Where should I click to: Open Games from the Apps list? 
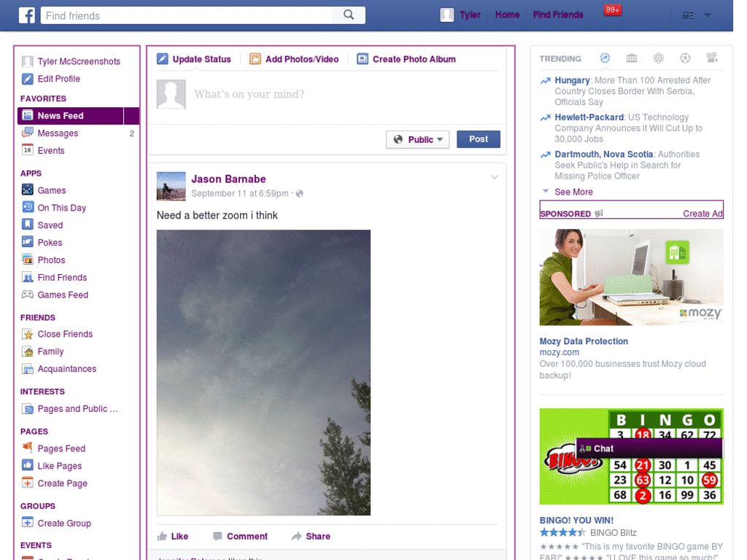(x=52, y=190)
